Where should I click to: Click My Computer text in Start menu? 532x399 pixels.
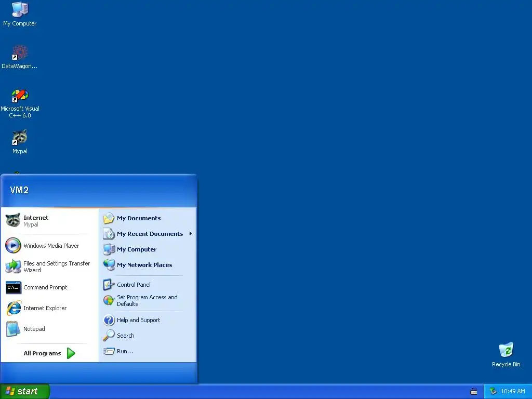pos(137,249)
